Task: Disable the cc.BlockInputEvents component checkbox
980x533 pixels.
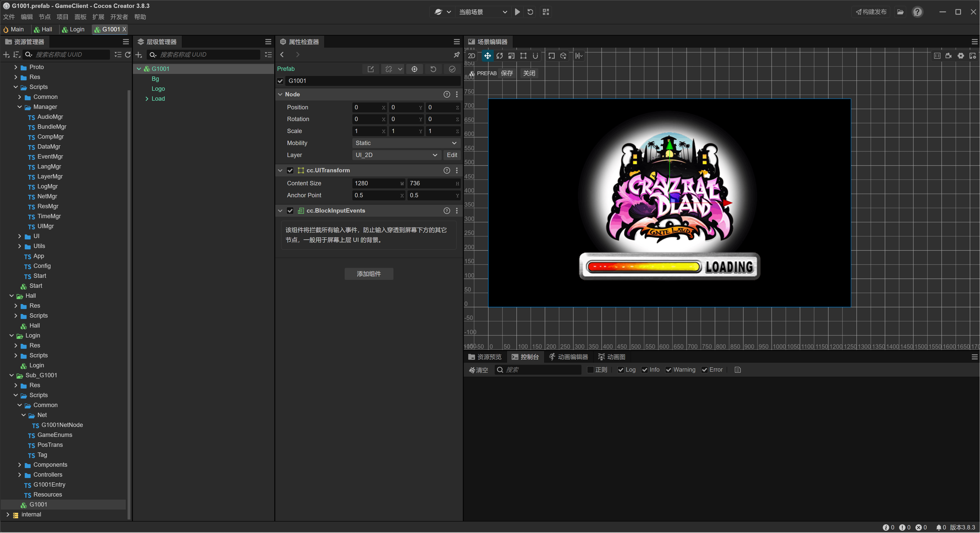Action: (x=290, y=211)
